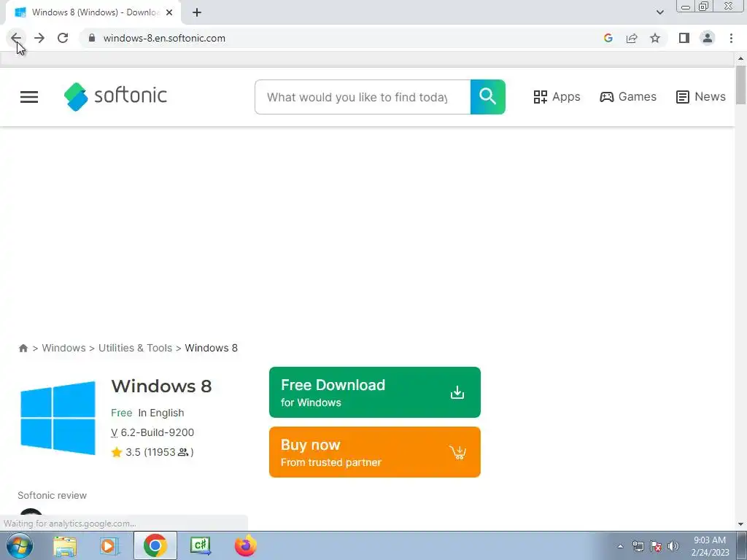Screen dimensions: 747x560
Task: Go back using the browser back arrow
Action: coord(16,38)
